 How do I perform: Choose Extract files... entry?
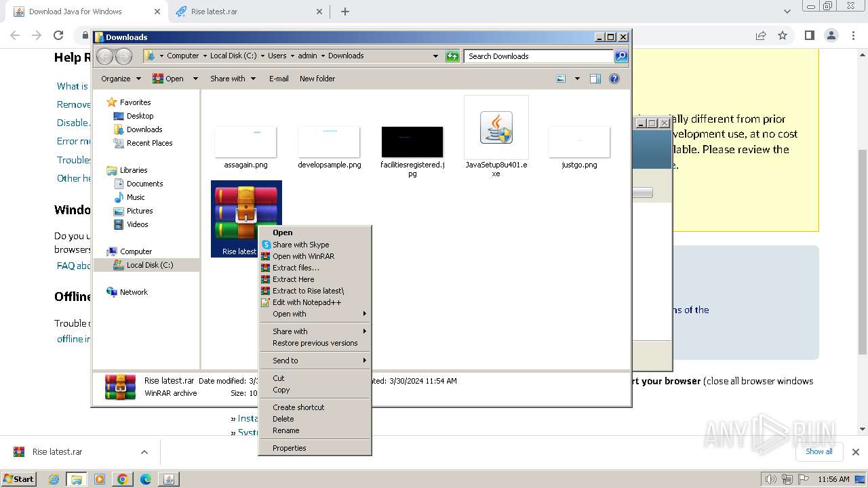coord(315,268)
